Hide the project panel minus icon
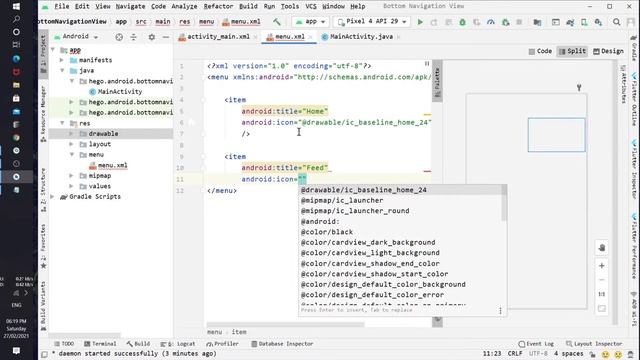 pyautogui.click(x=166, y=37)
